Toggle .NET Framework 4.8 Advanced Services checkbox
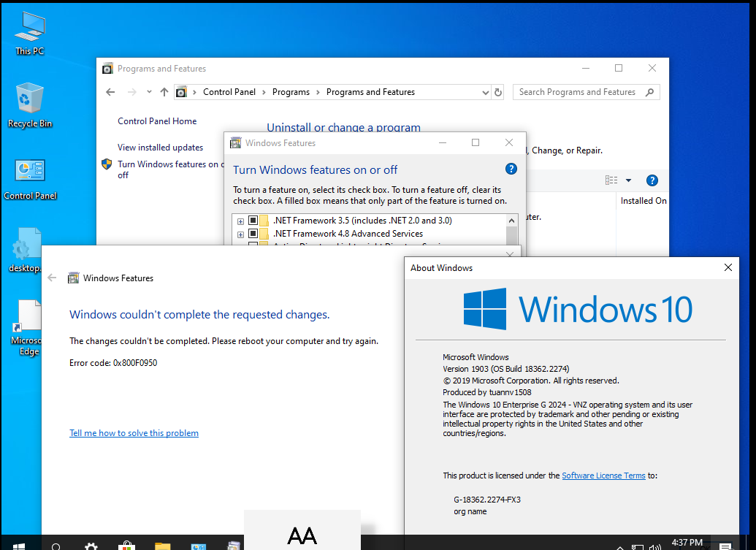 pos(253,233)
